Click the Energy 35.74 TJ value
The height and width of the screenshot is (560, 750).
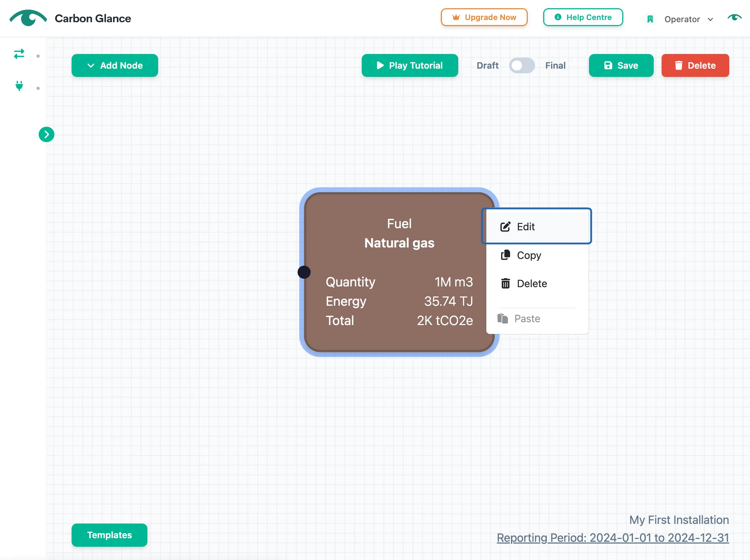pos(449,301)
